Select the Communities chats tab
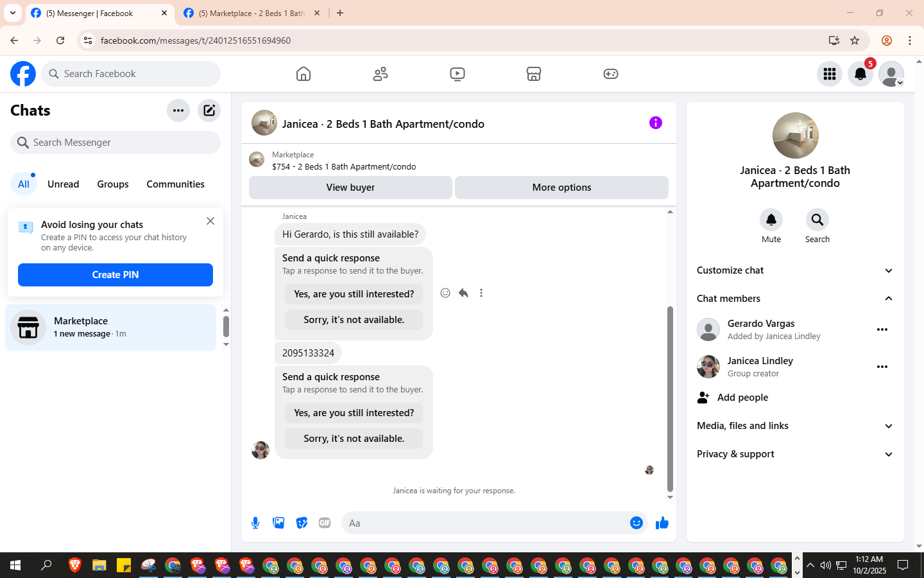Screen dimensions: 924x578 coord(176,184)
